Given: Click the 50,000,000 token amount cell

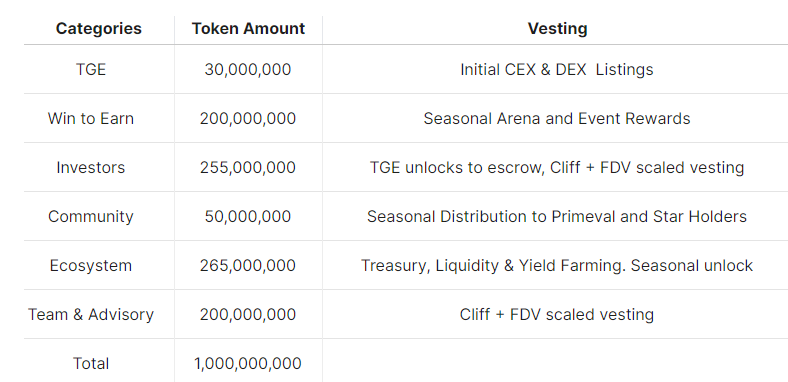Looking at the screenshot, I should (x=248, y=217).
